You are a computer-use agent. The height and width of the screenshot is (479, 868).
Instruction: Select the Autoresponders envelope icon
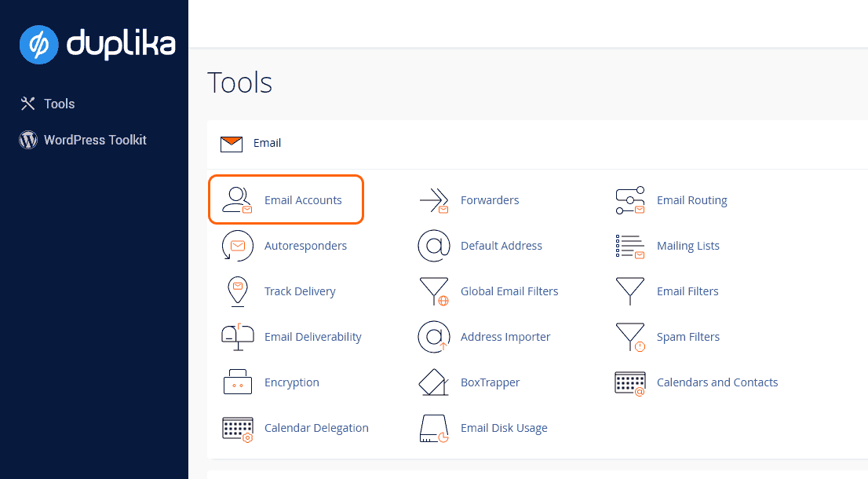pos(237,246)
